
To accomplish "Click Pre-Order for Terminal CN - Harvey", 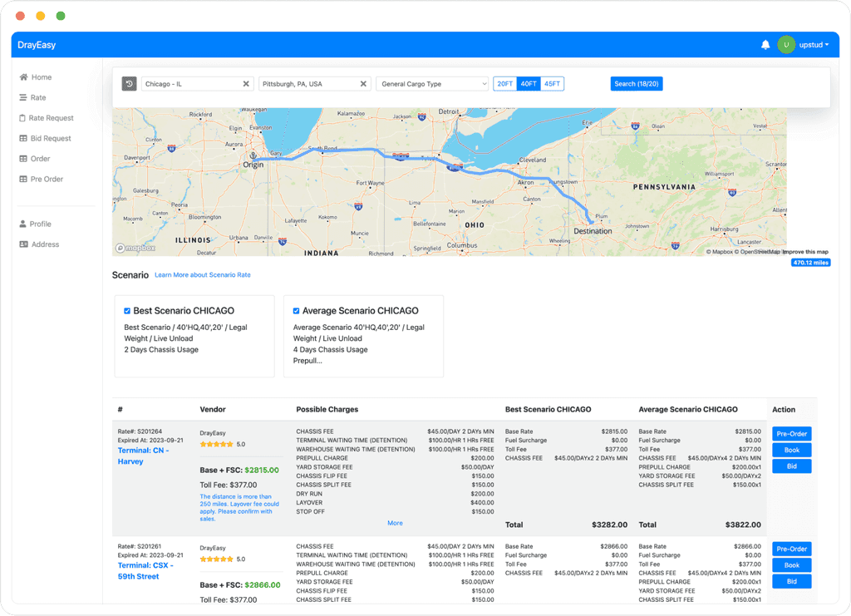I will (791, 434).
